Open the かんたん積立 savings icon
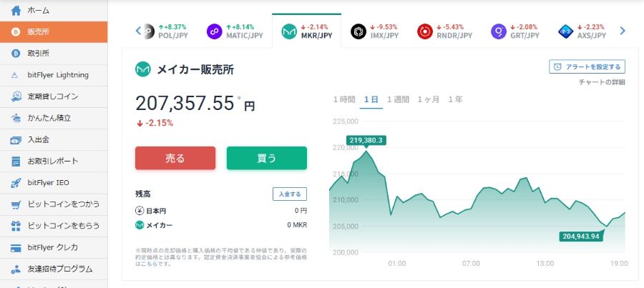Viewport: 644px width, 288px height. 16,118
